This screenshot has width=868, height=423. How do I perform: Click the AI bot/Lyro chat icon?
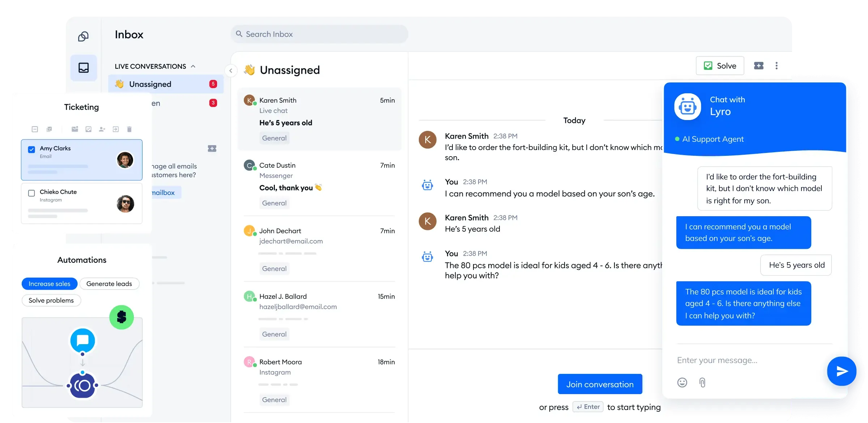(x=688, y=106)
